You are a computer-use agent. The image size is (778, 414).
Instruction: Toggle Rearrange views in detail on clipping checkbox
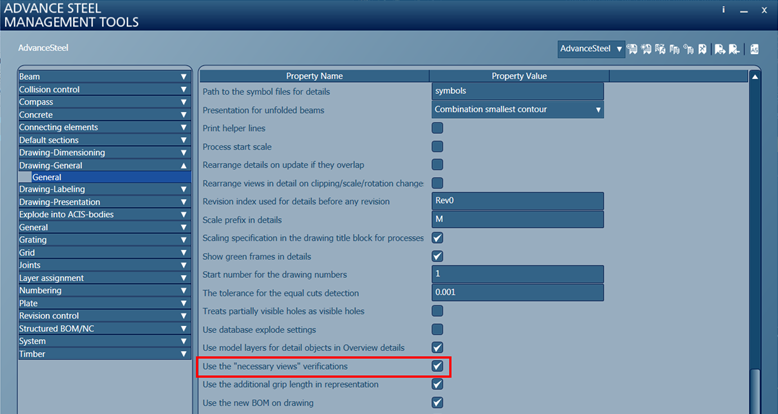[437, 183]
